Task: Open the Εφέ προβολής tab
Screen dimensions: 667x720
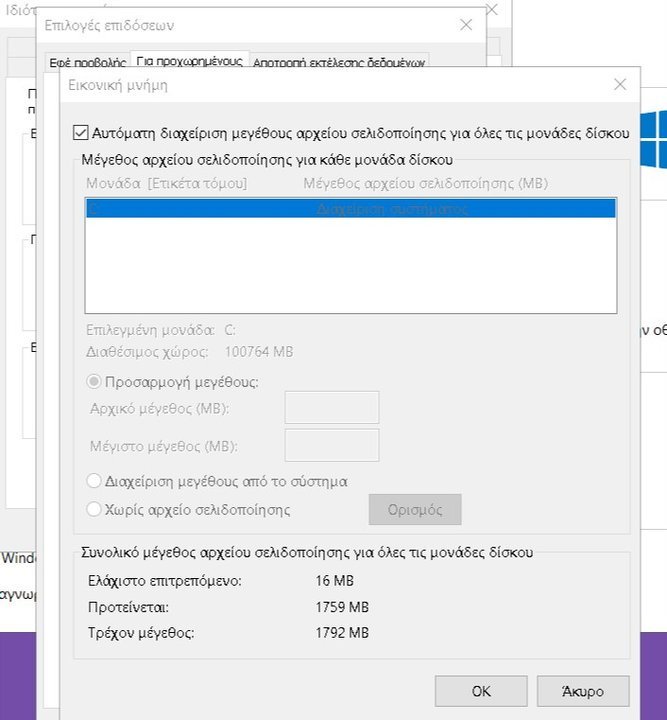Action: click(x=88, y=62)
